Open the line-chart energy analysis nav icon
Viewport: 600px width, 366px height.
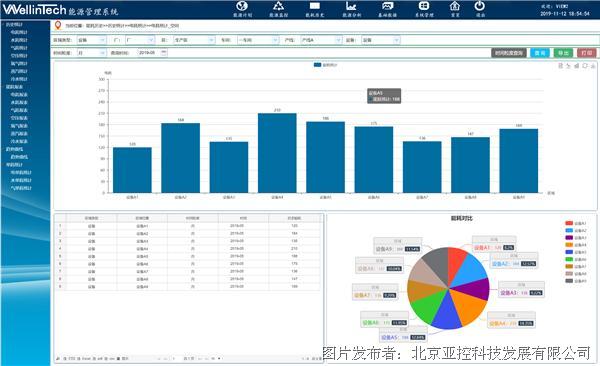351,6
